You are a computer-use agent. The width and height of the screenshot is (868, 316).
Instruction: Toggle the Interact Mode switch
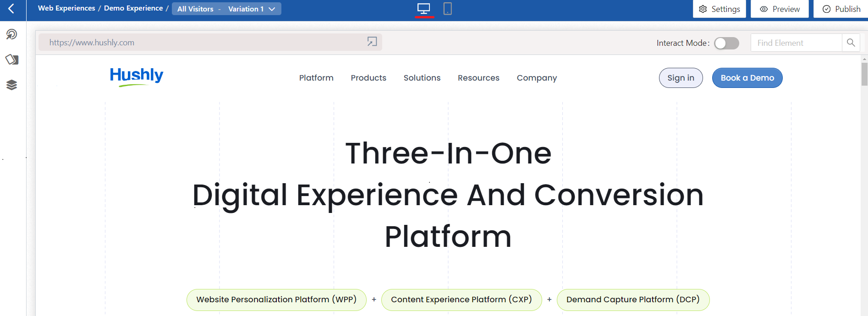point(726,43)
